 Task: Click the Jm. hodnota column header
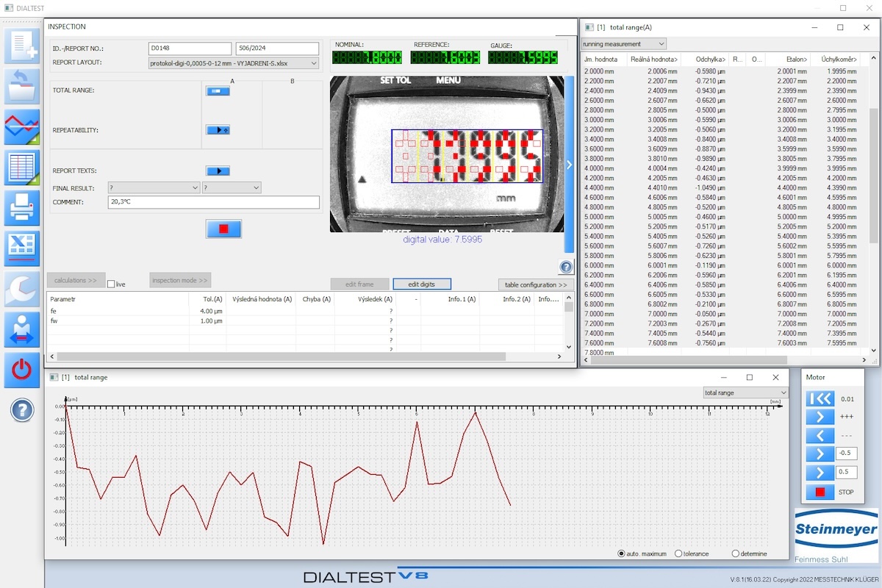603,59
